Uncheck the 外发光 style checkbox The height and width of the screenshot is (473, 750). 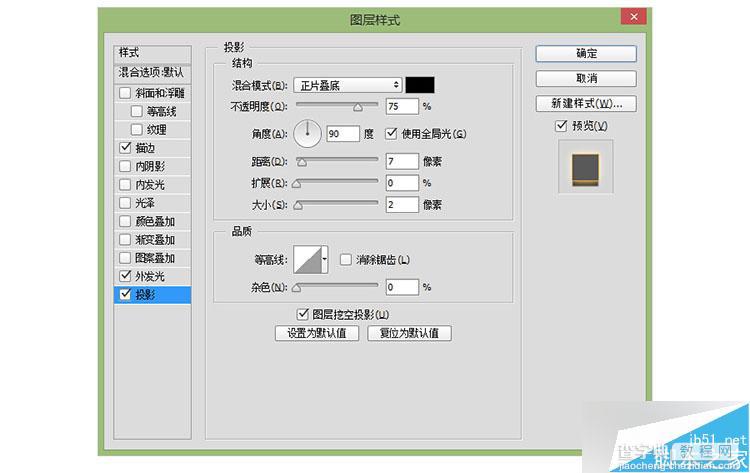coord(125,276)
